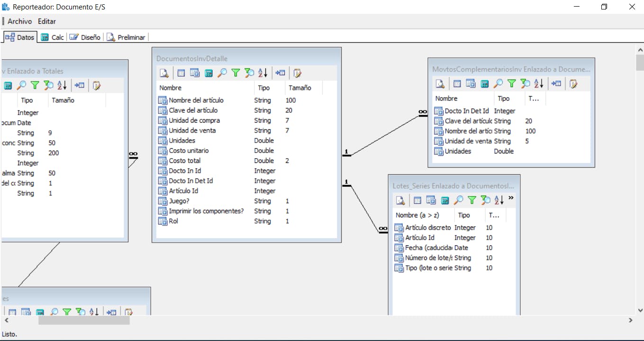
Task: Click link arrow icon in DocumentosInvDetalle toolbar
Action: click(281, 73)
